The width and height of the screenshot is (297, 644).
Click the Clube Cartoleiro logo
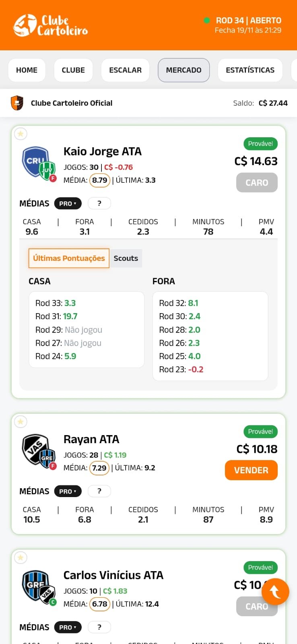click(50, 25)
